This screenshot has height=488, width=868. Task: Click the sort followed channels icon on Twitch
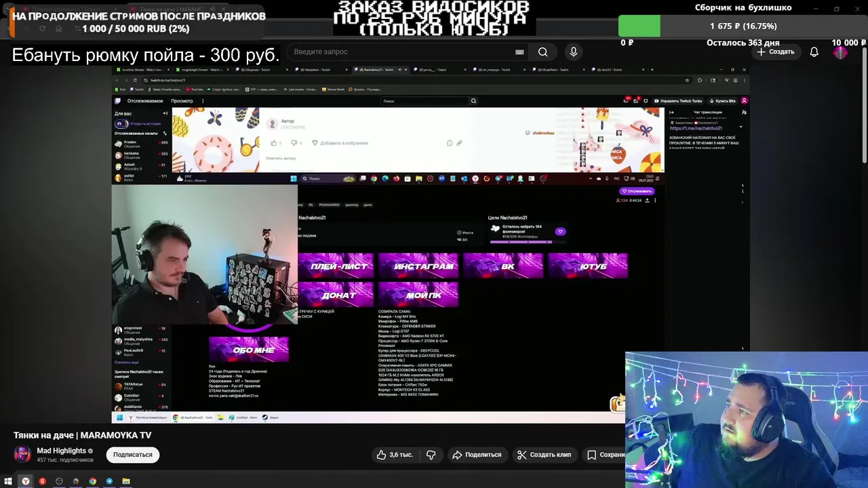pyautogui.click(x=165, y=134)
